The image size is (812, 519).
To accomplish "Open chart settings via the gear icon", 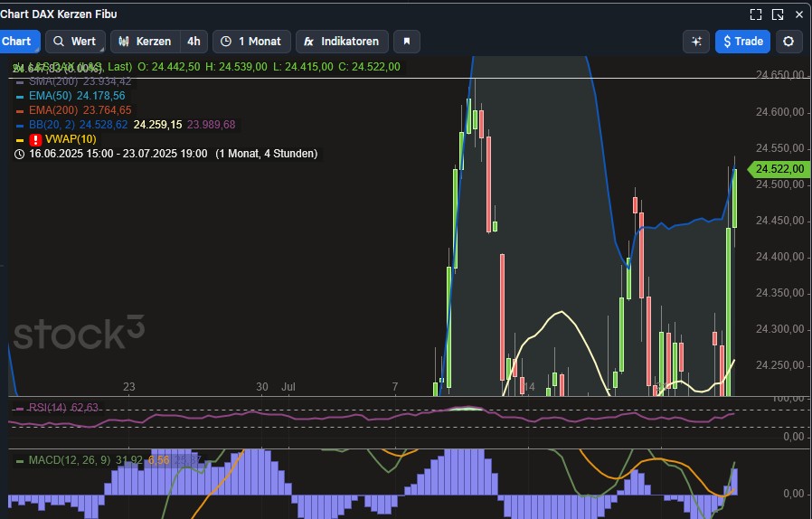I will (788, 42).
